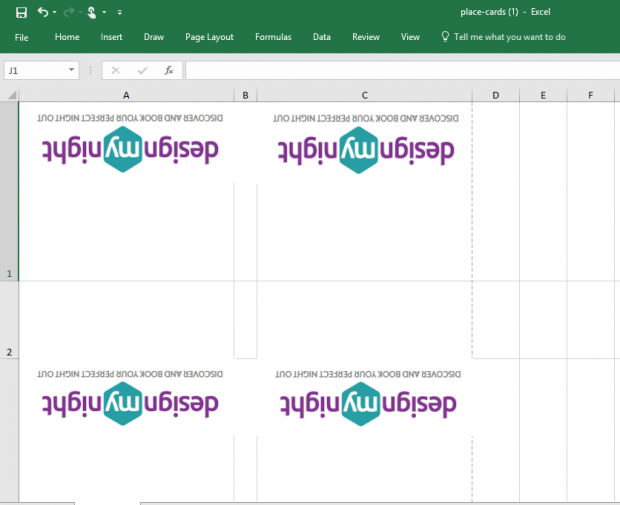Screen dimensions: 620x505
Task: Click the Undo arrow icon
Action: 43,12
